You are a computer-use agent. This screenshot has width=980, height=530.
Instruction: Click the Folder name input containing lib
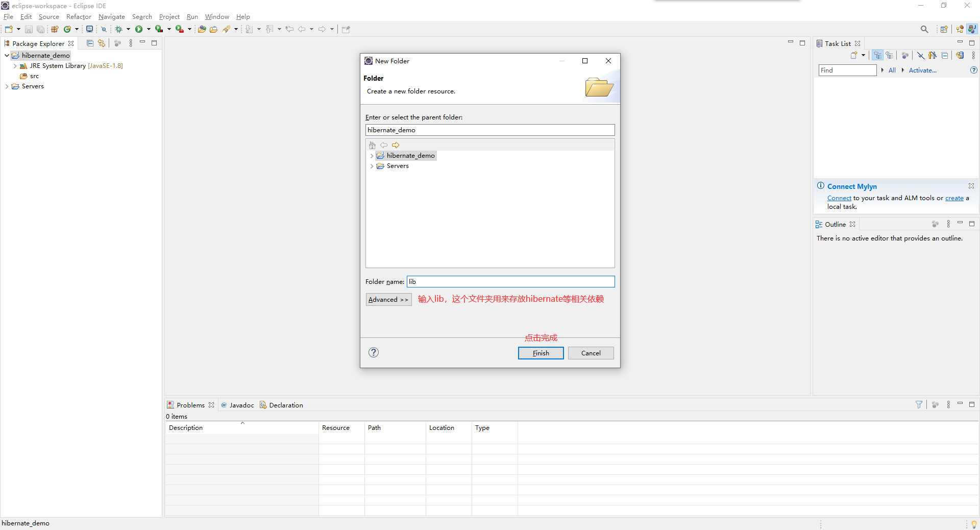pyautogui.click(x=510, y=282)
